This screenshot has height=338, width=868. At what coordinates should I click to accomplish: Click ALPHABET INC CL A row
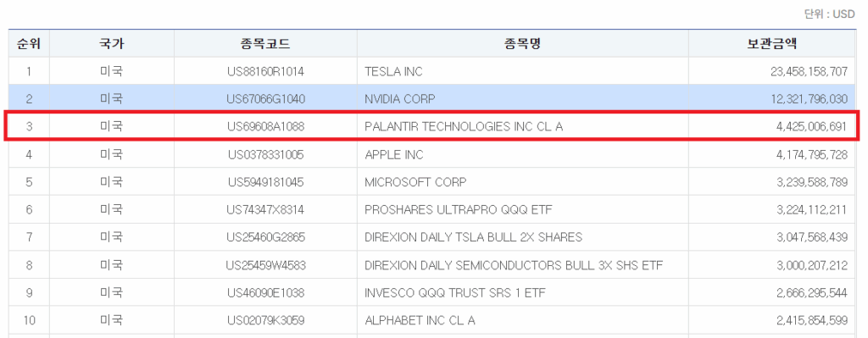420,320
